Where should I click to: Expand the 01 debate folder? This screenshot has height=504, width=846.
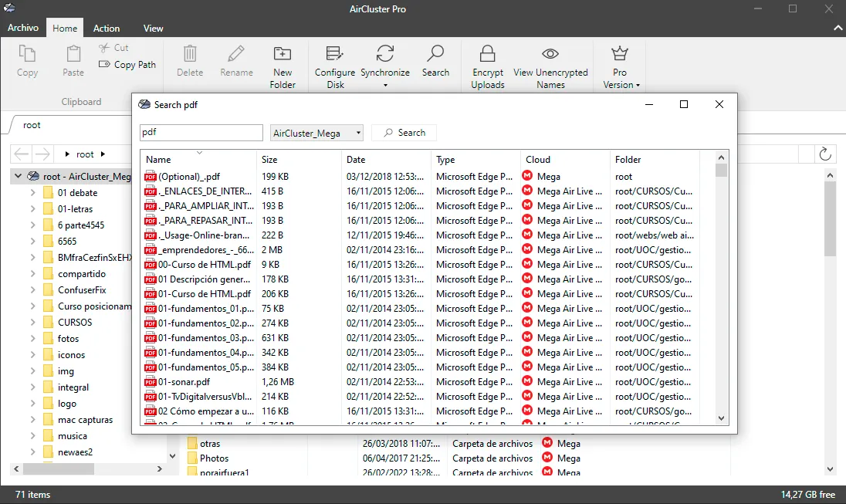(33, 193)
